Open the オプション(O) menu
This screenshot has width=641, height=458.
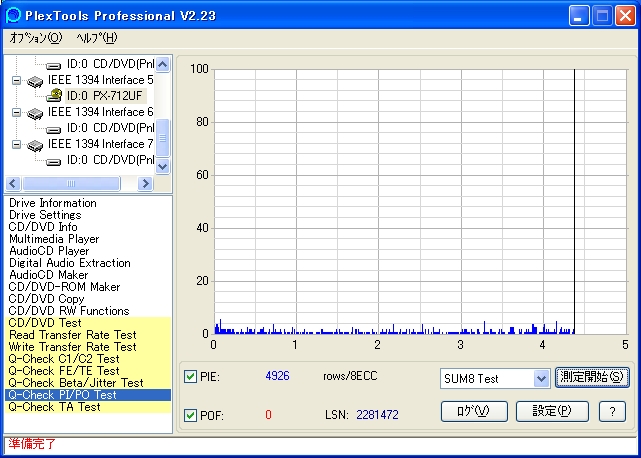[x=36, y=38]
